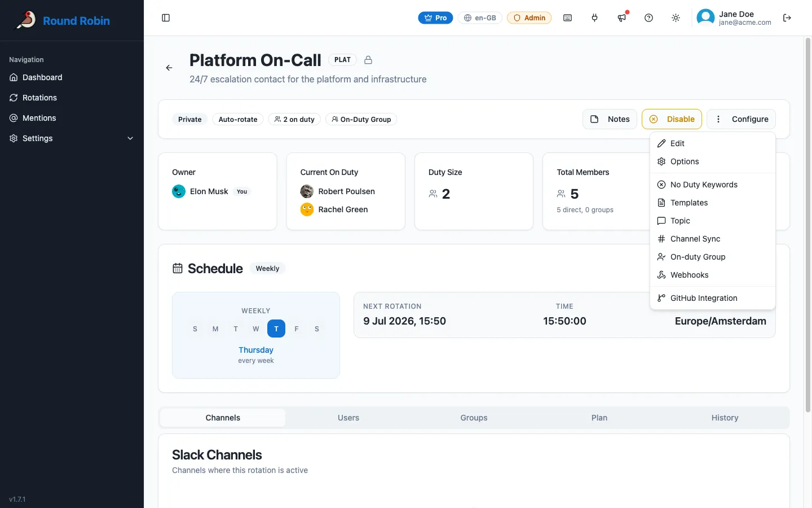Screen dimensions: 812x508
Task: Click the Pro plan badge
Action: [435, 18]
